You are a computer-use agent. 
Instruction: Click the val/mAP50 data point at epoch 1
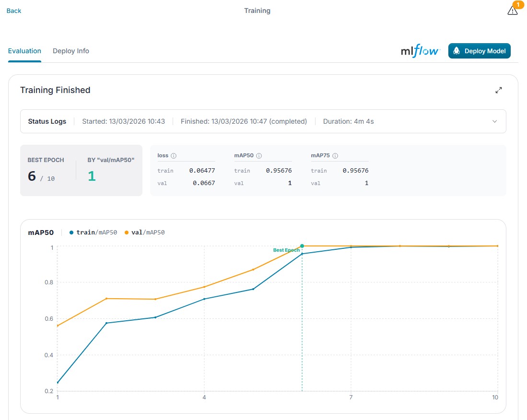click(x=58, y=326)
